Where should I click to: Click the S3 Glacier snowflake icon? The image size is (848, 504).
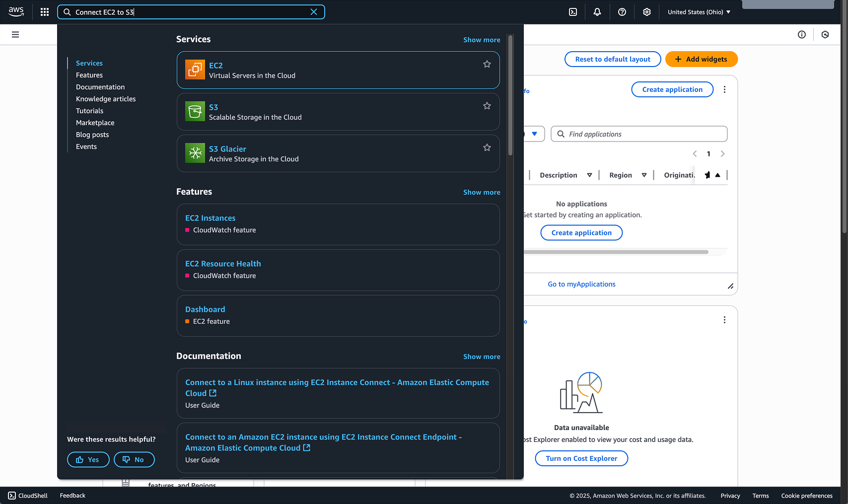click(x=195, y=153)
